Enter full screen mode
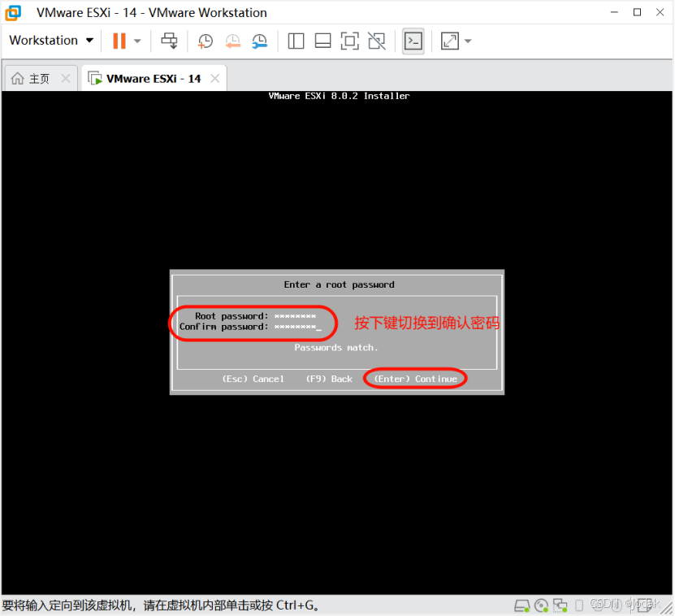This screenshot has height=616, width=675. (349, 41)
